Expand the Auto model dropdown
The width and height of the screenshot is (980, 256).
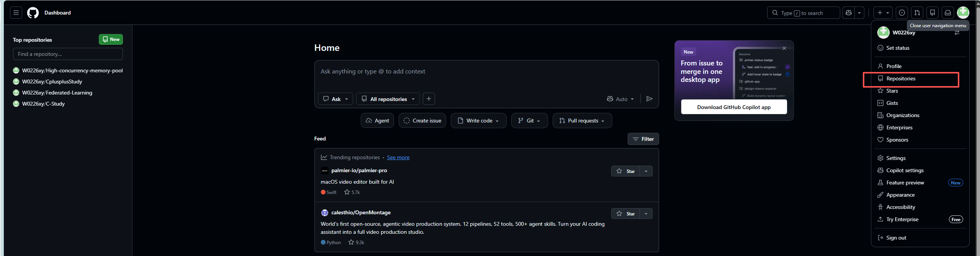(x=620, y=99)
